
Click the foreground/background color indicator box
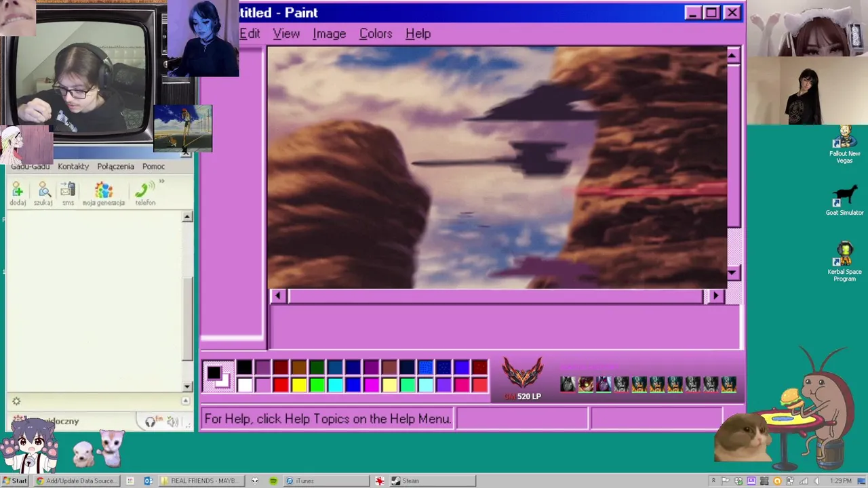pos(218,376)
